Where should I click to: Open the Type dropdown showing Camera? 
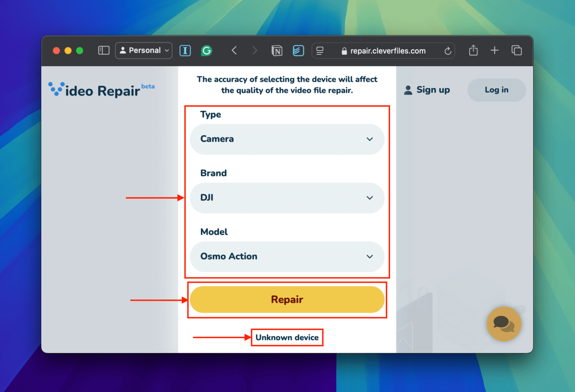tap(287, 139)
